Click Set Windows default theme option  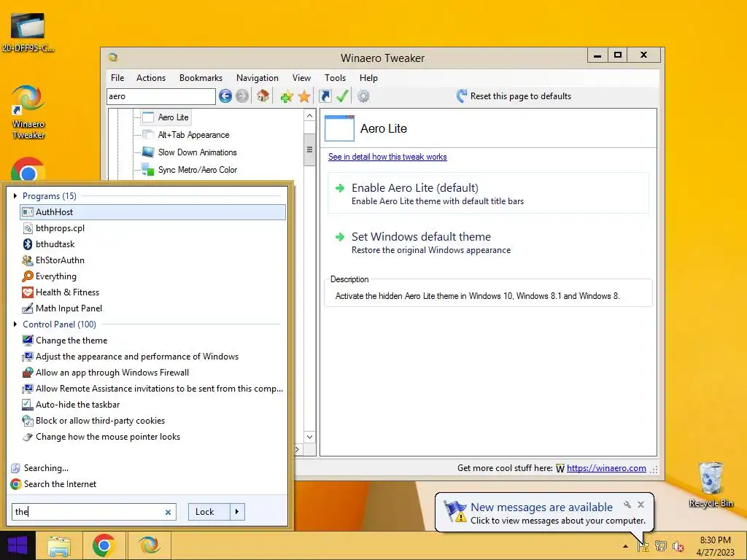point(488,242)
